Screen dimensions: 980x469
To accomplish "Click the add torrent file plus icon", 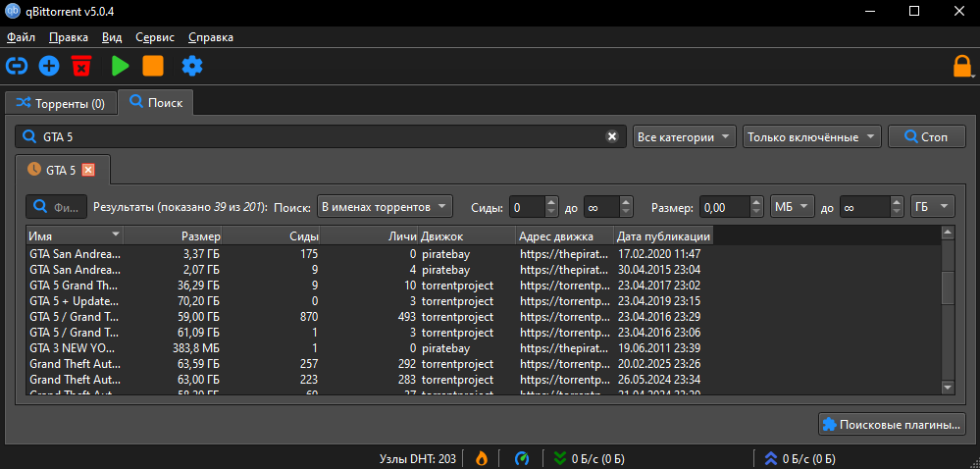I will click(49, 66).
